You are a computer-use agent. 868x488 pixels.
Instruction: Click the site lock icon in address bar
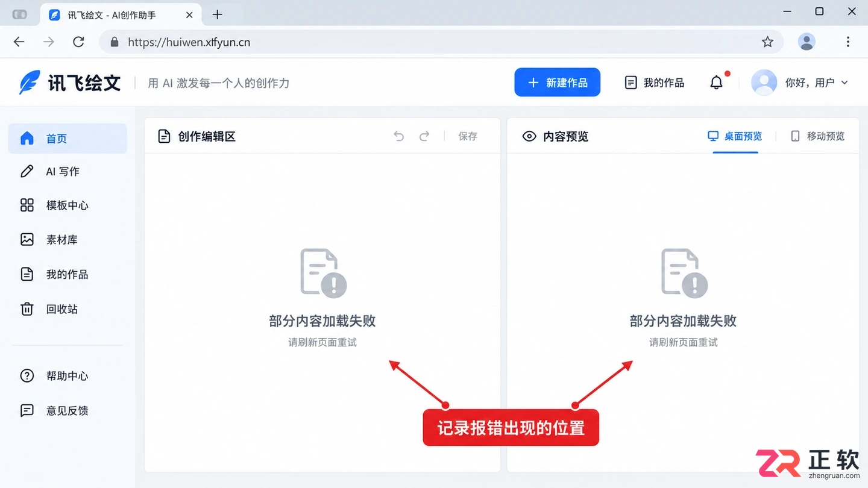point(114,42)
